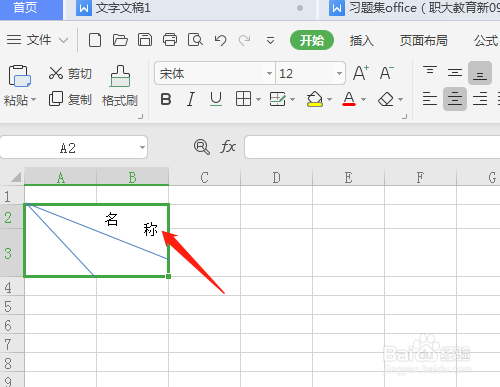This screenshot has height=387, width=500.
Task: Open Print Preview icon
Action: [195, 40]
